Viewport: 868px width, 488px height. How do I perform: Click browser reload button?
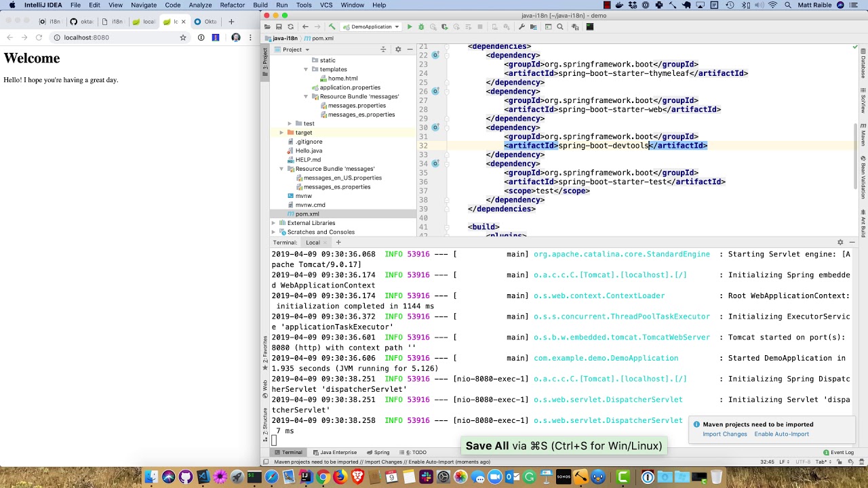tap(39, 37)
